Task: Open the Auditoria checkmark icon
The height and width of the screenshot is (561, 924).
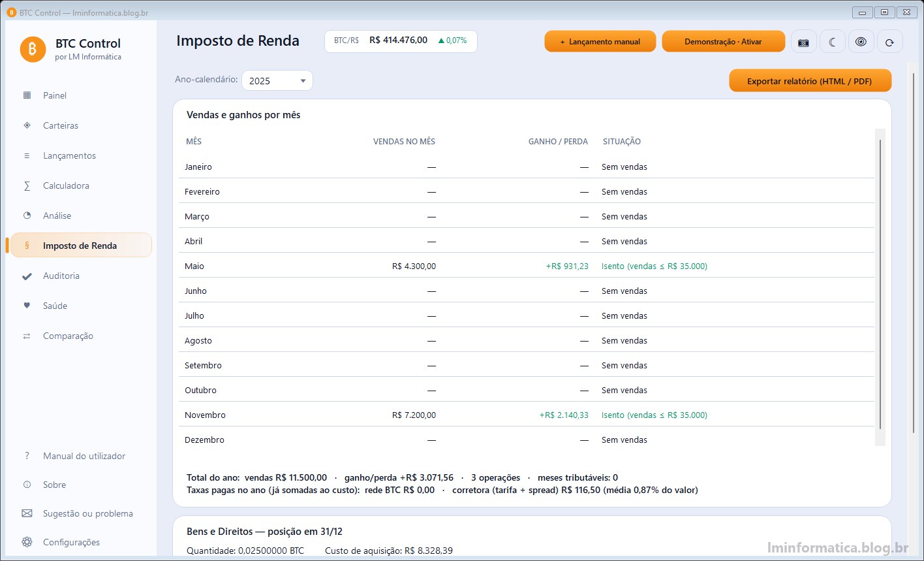Action: click(x=27, y=276)
